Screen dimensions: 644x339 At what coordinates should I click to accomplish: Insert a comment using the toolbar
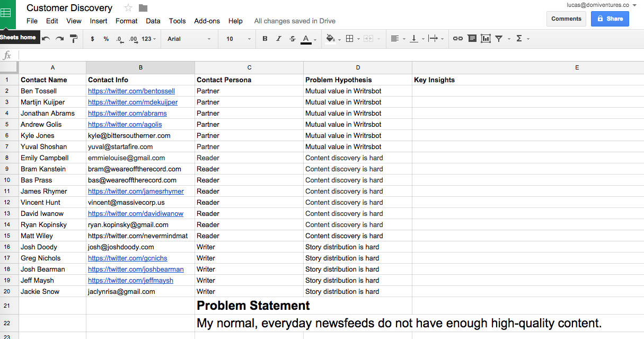click(472, 39)
